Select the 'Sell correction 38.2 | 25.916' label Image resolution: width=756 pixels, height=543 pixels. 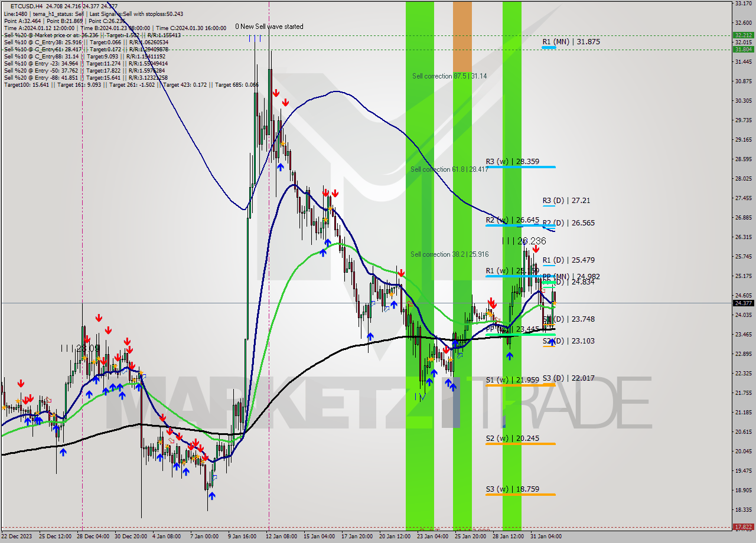[x=449, y=254]
